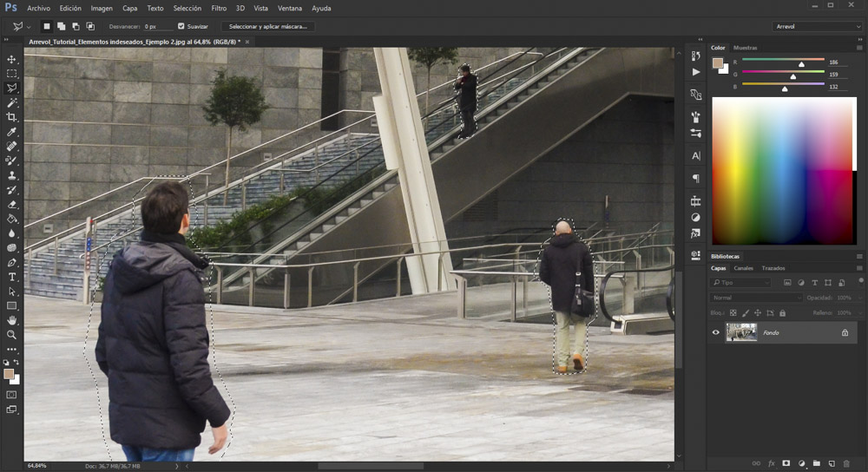Select New Selection mode

coord(47,26)
